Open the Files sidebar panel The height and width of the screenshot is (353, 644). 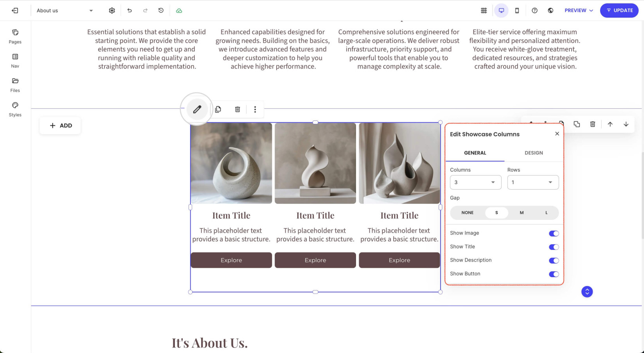15,85
